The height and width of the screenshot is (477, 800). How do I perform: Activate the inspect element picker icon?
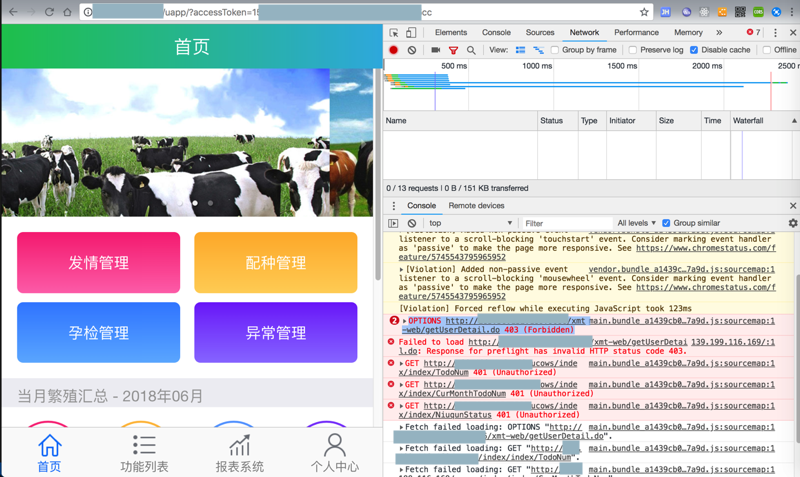tap(394, 33)
